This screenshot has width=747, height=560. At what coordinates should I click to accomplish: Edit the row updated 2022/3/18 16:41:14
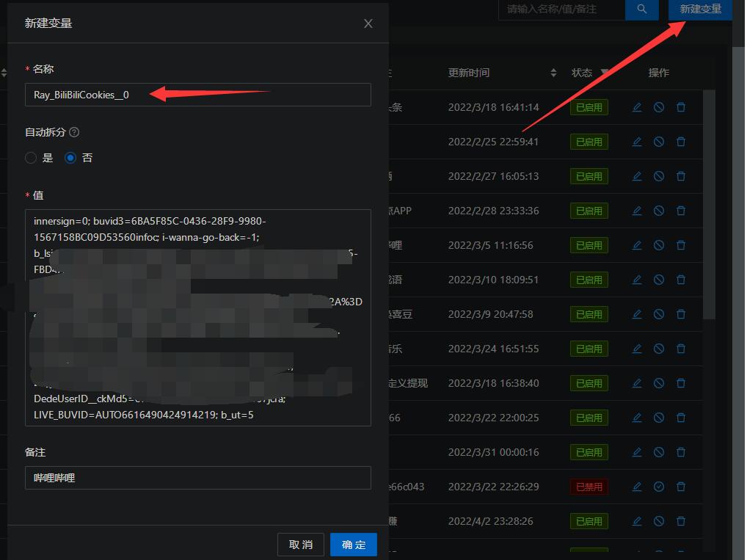(x=636, y=107)
